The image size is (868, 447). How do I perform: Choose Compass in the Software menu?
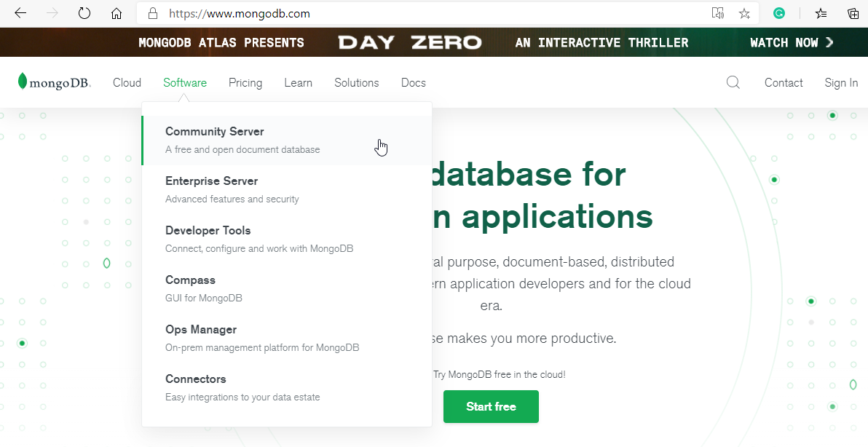pos(190,280)
